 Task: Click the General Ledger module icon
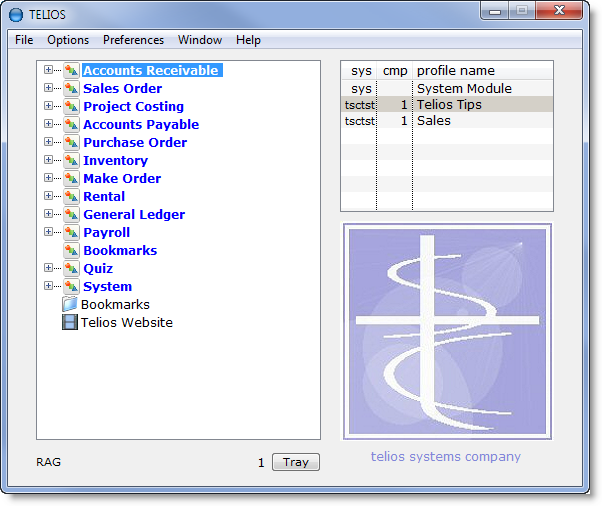coord(71,215)
